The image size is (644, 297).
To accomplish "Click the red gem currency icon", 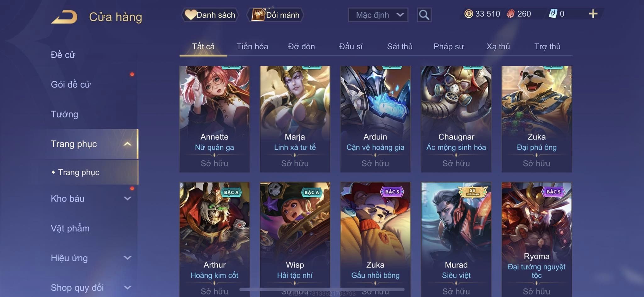I will click(x=511, y=14).
